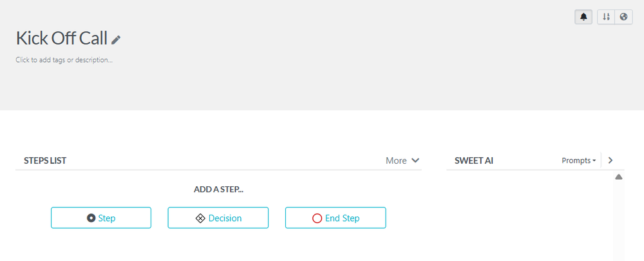Click the Kick Off Call title text

click(x=61, y=38)
